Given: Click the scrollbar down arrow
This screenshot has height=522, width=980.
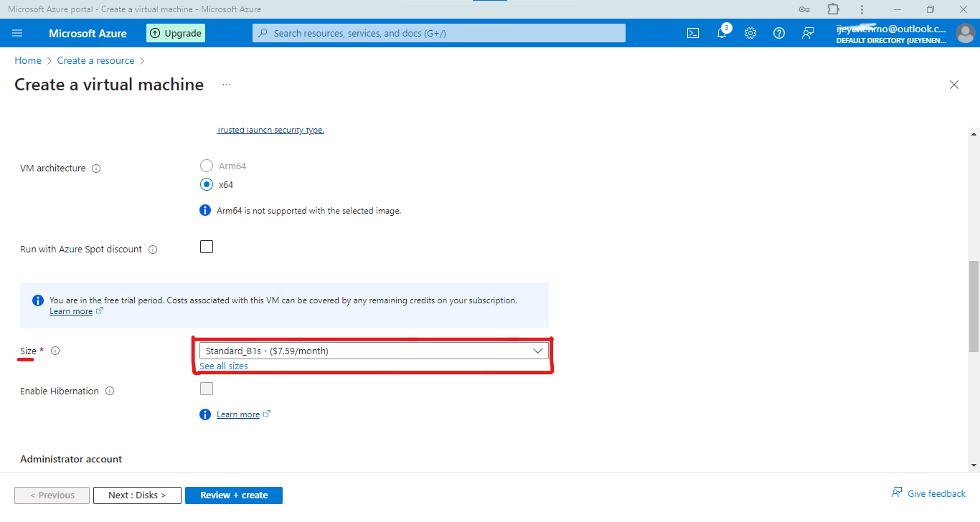Looking at the screenshot, I should coord(974,465).
